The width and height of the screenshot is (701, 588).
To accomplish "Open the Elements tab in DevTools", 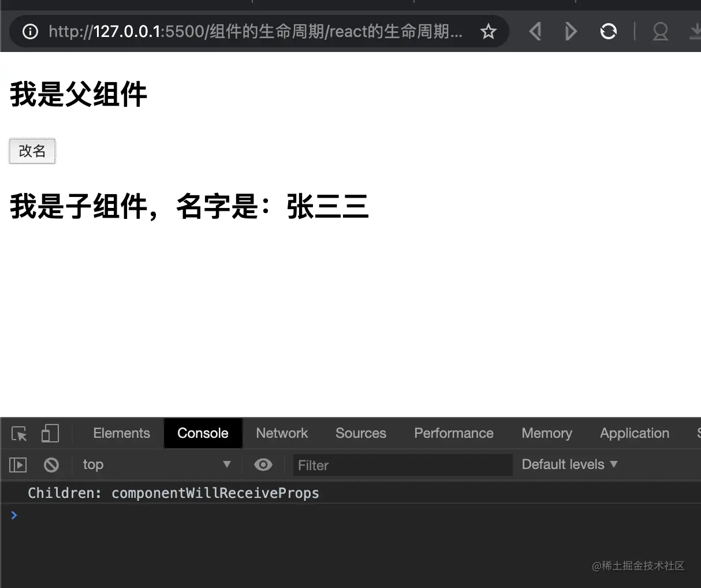I will [x=121, y=433].
